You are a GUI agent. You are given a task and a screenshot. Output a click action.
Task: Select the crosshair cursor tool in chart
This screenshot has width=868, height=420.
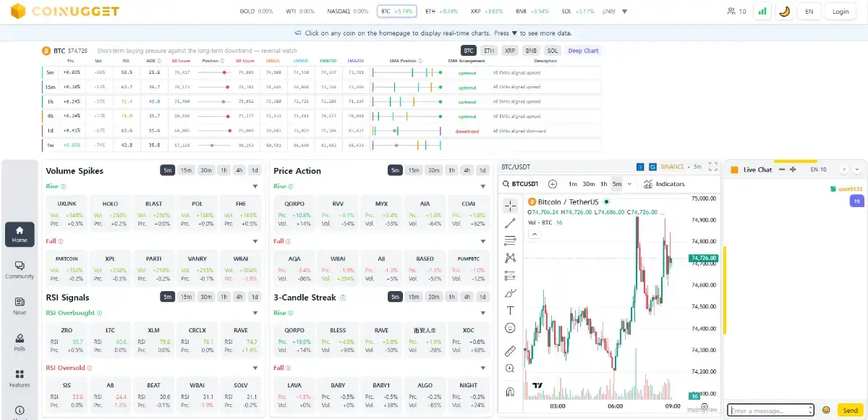click(x=510, y=206)
